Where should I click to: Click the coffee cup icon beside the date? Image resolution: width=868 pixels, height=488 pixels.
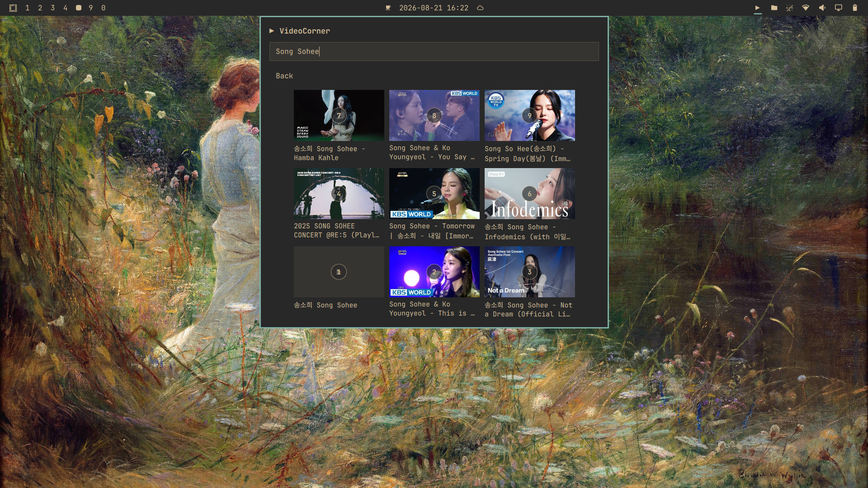click(388, 8)
